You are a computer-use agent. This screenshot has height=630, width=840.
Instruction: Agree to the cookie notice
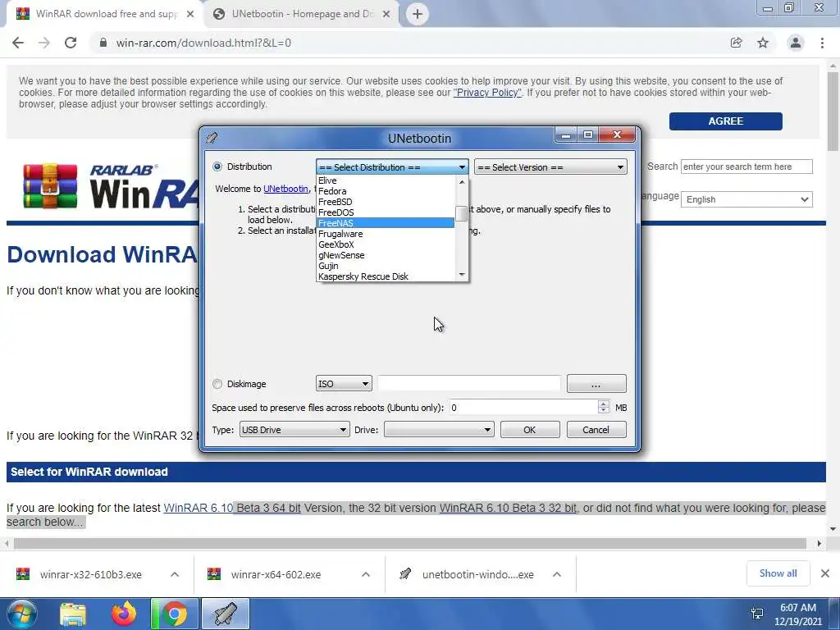(x=725, y=121)
